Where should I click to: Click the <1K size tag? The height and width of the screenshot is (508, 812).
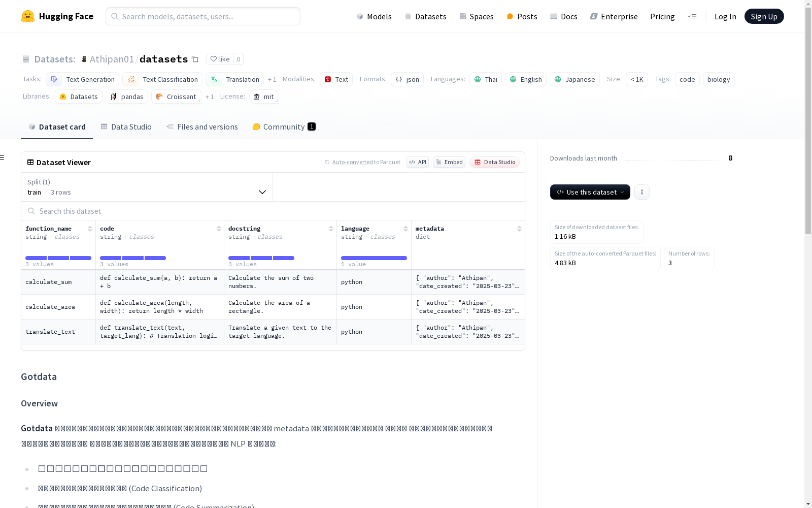(x=637, y=79)
